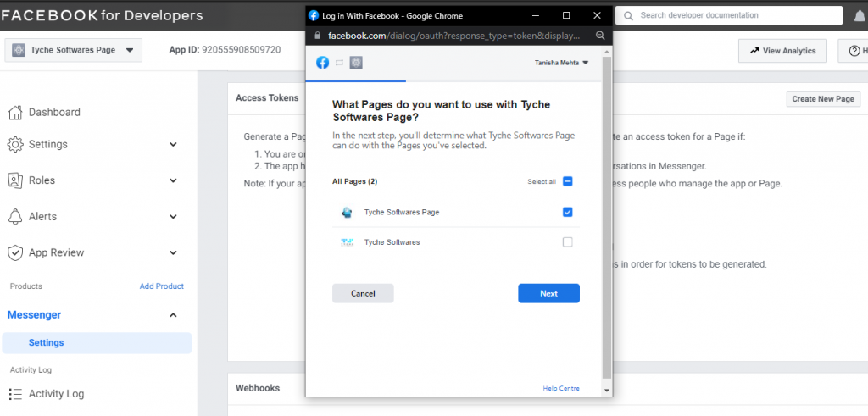Click the popup scrollbar down arrow

(607, 391)
